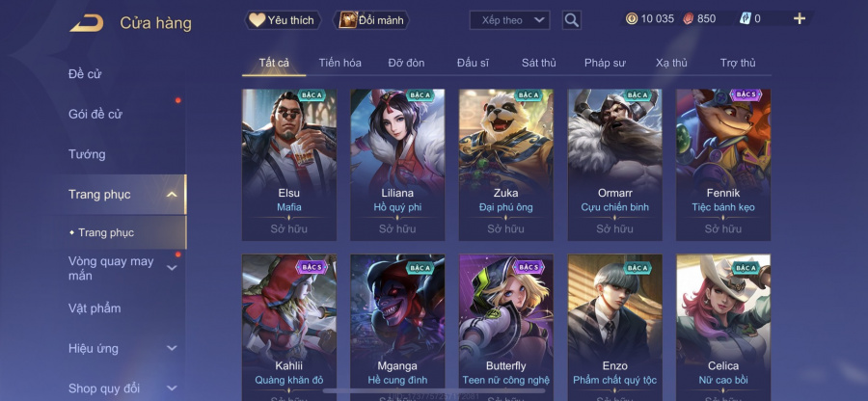
Task: Open Yêu thích heart favorites
Action: coord(283,20)
